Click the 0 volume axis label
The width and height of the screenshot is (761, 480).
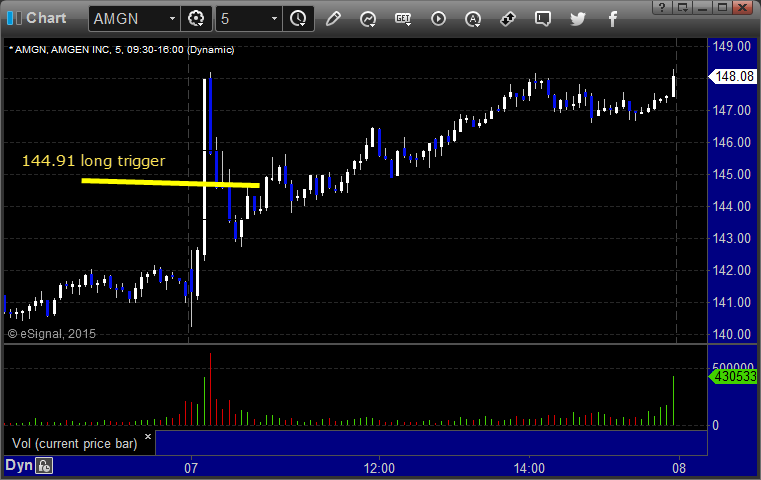pyautogui.click(x=715, y=425)
